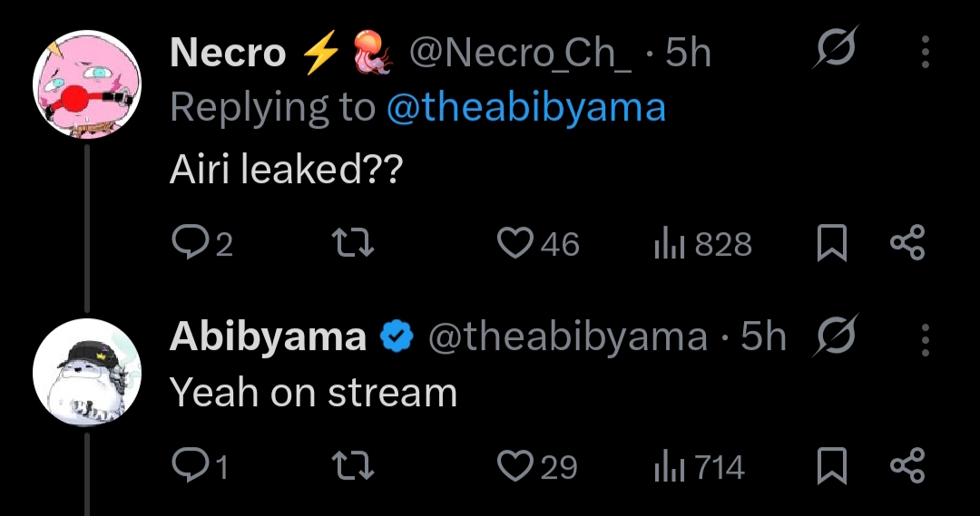Open Abibyama's profile avatar
This screenshot has width=980, height=516.
point(87,374)
